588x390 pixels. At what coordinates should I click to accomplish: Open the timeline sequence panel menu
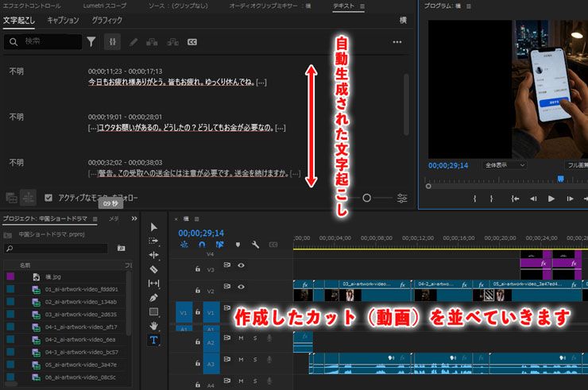pos(196,218)
